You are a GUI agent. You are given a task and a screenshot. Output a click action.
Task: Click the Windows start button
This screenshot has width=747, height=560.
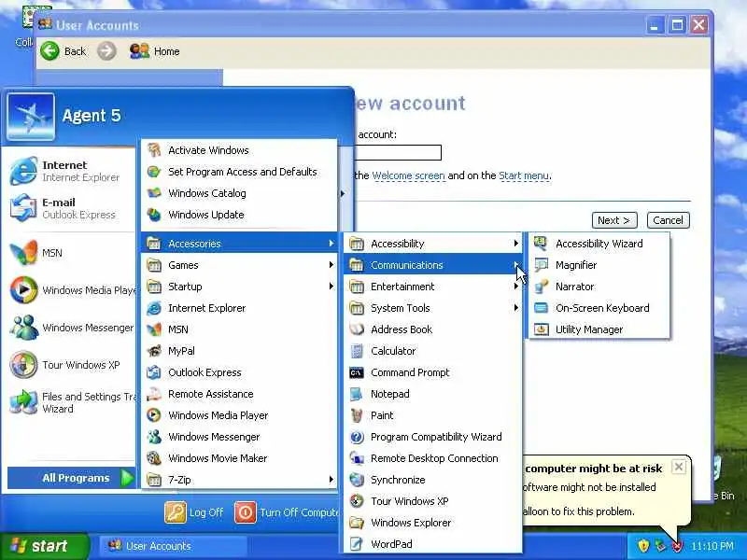tap(44, 546)
